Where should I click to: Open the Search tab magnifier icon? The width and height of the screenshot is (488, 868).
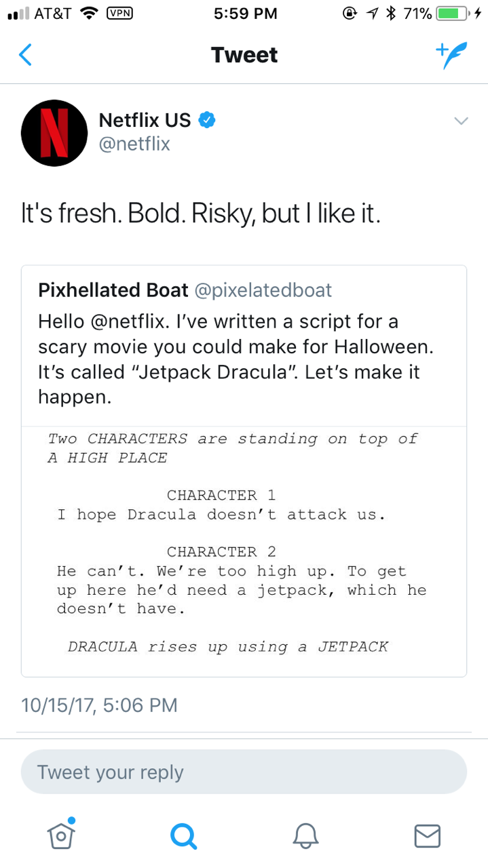[x=183, y=835]
